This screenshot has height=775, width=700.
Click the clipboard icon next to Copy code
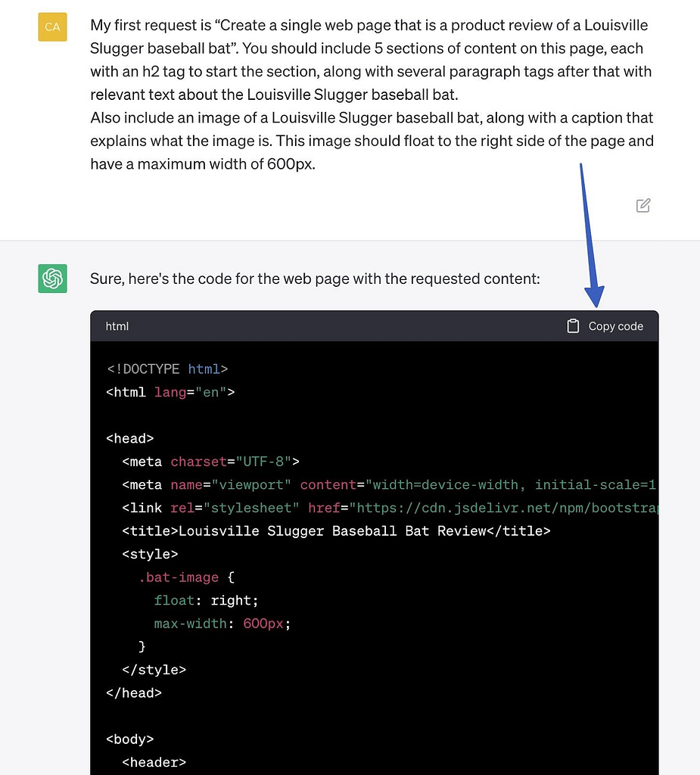click(x=573, y=326)
